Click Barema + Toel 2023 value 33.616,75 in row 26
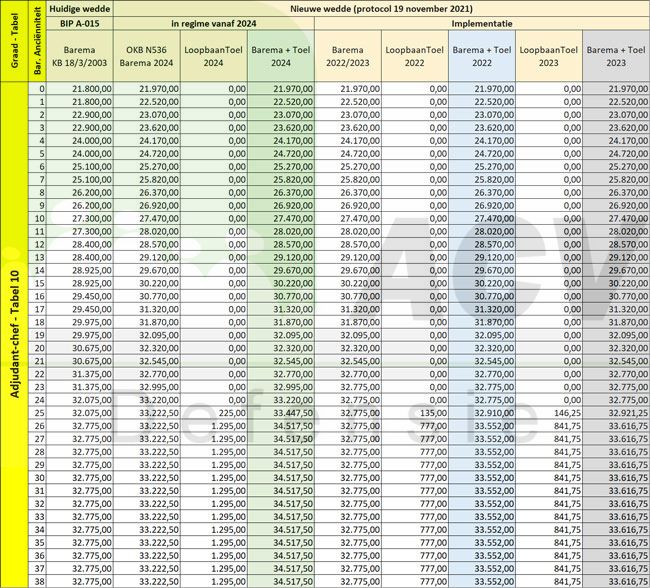Image resolution: width=650 pixels, height=588 pixels. [x=616, y=426]
